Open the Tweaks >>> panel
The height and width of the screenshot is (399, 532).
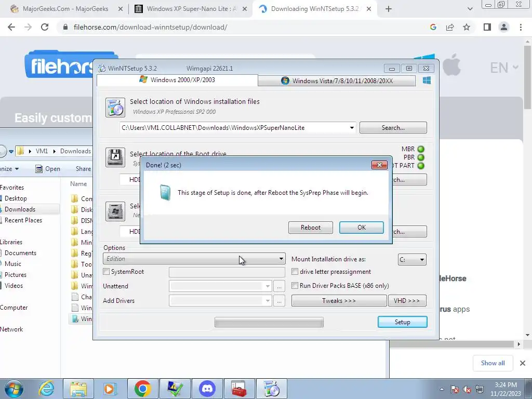click(x=339, y=301)
